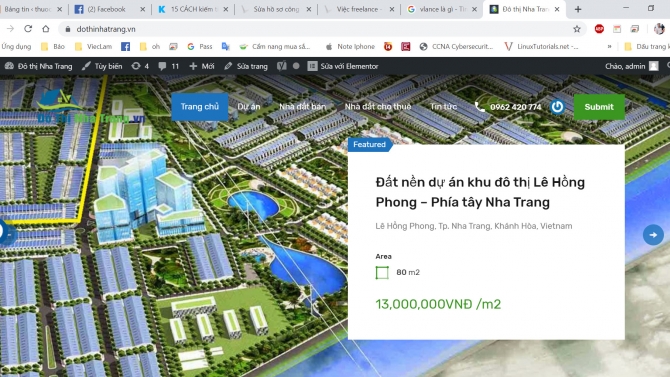Open Dự án menu item
The width and height of the screenshot is (670, 377).
[249, 107]
